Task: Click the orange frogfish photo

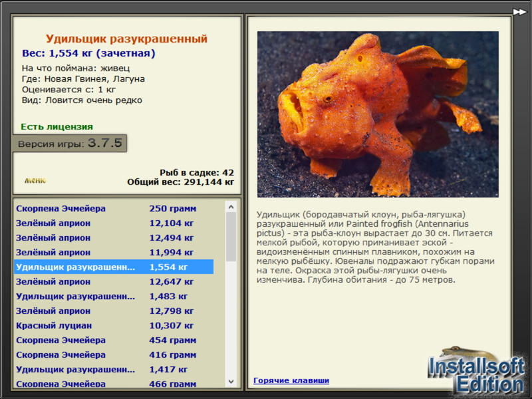Action: [x=378, y=114]
